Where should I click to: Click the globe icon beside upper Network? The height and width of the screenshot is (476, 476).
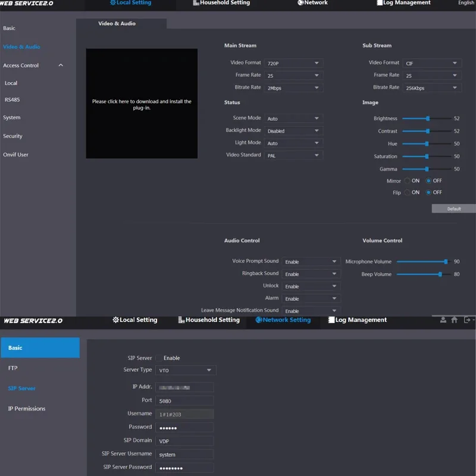coord(300,3)
